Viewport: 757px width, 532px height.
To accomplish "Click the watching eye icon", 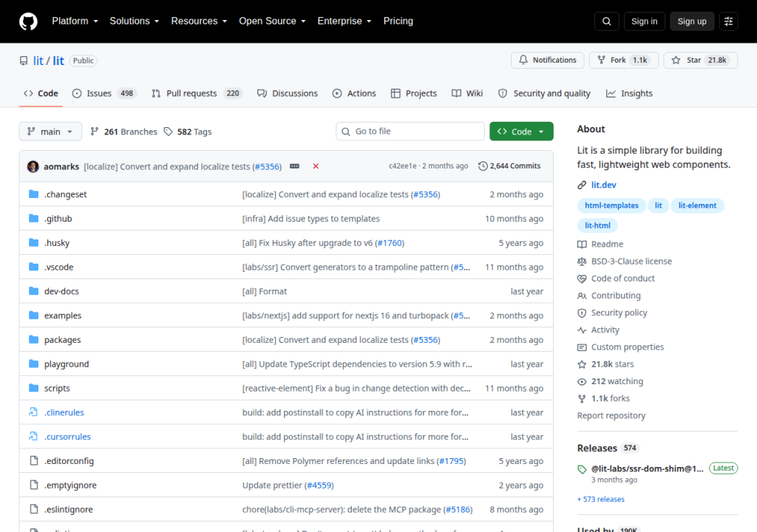I will pyautogui.click(x=582, y=381).
